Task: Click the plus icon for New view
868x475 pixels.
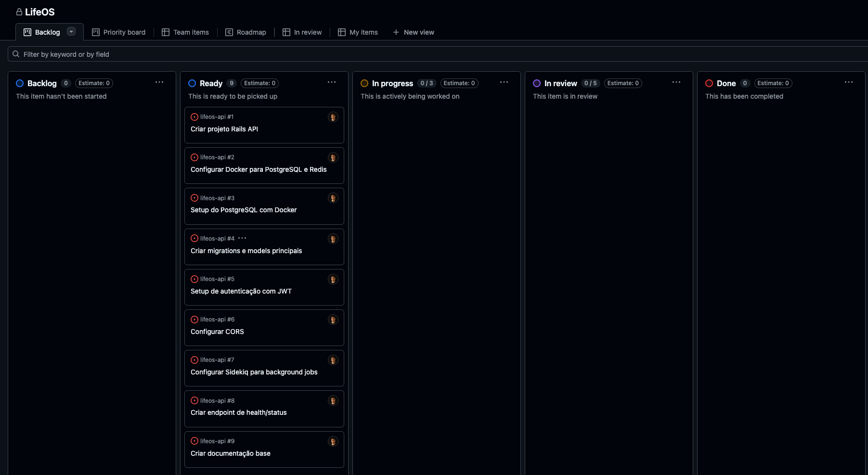Action: click(x=396, y=32)
